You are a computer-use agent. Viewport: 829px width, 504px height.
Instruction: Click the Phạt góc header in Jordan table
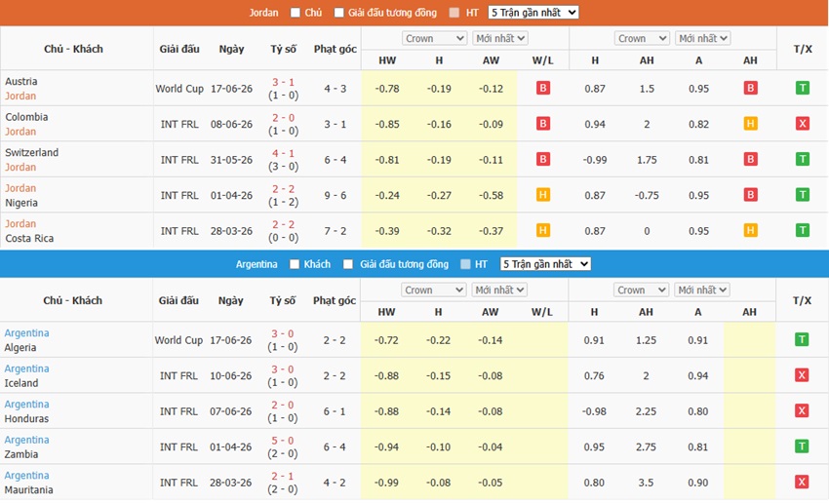tap(336, 49)
